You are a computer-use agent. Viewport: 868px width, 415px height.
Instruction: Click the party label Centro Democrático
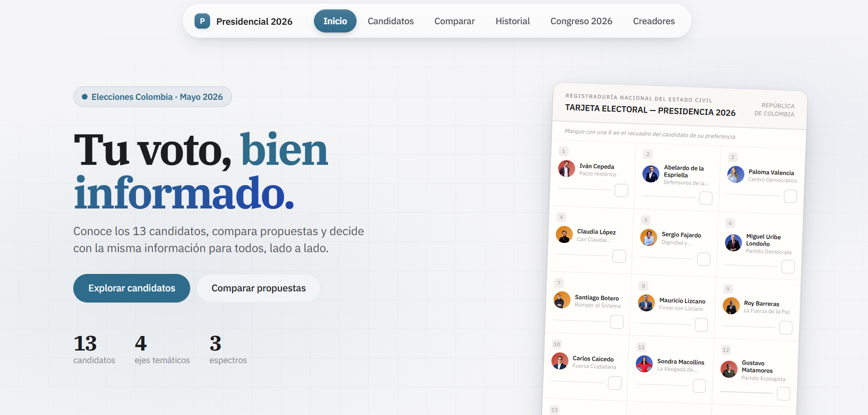pos(772,180)
